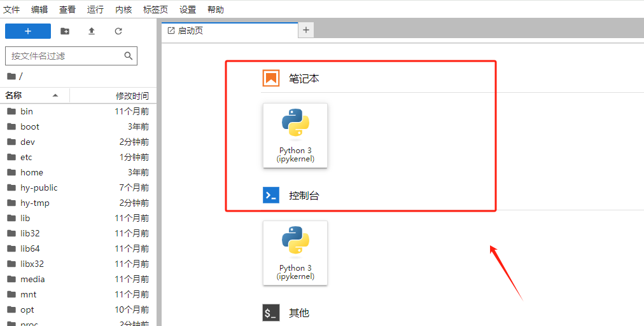Sort files by the 修改时间 column header
The image size is (644, 326).
[113, 95]
